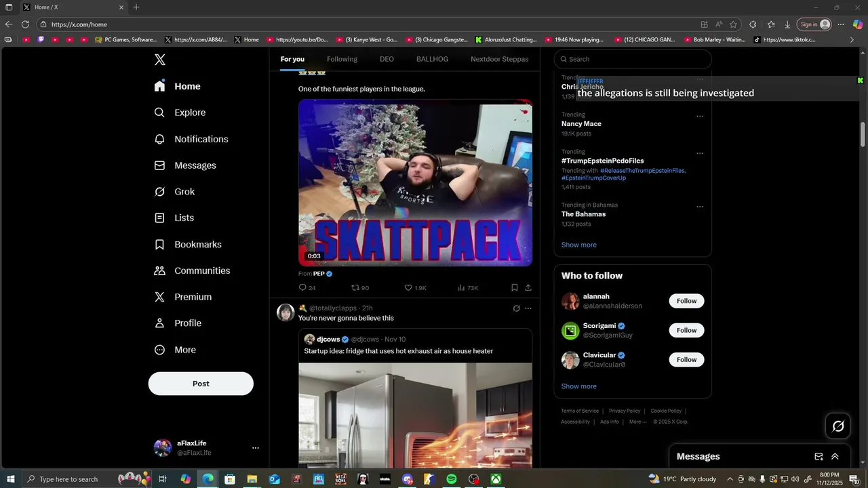
Task: Repost the PEP video post
Action: pos(360,287)
